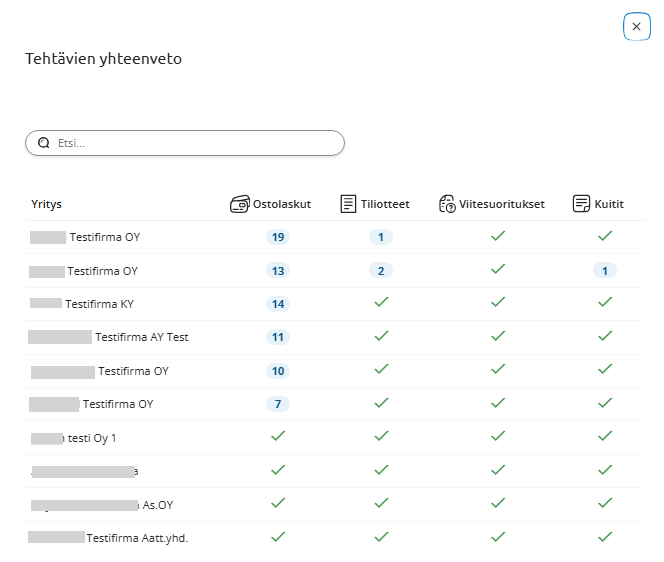Open the Testifirma AY Test company
The width and height of the screenshot is (664, 562).
(x=141, y=337)
